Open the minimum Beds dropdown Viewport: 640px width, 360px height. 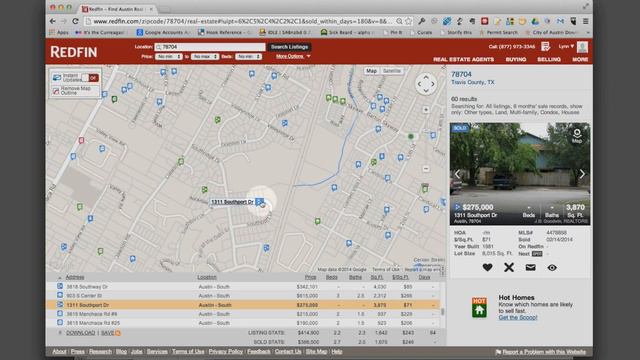[248, 57]
